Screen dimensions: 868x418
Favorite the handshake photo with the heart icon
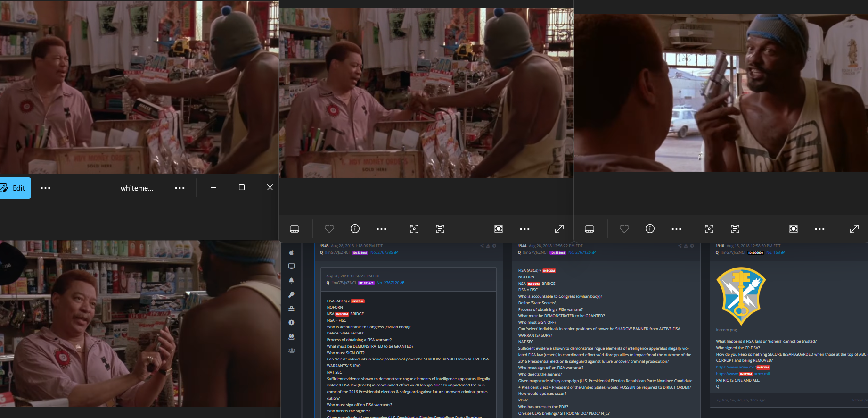(329, 229)
